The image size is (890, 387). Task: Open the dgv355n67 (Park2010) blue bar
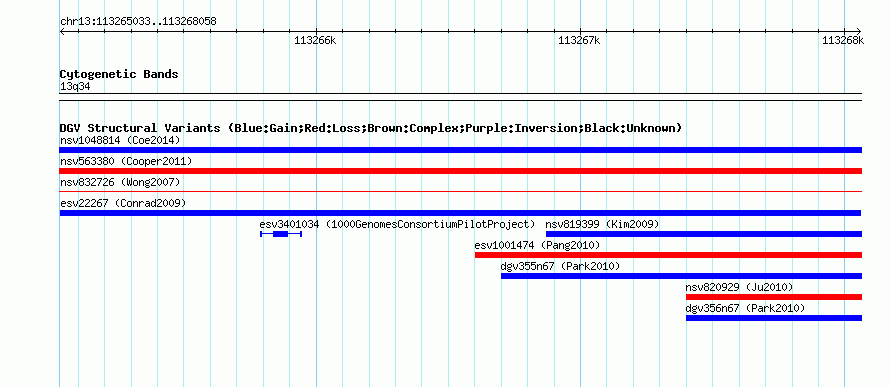[x=681, y=276]
